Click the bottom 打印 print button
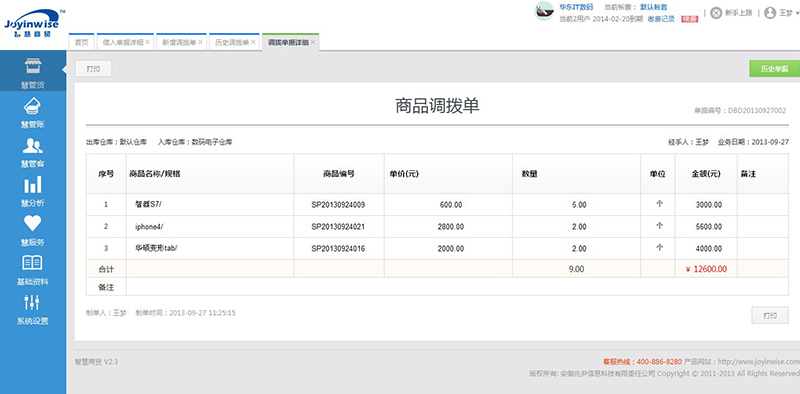Screen dimensions: 800x394 [x=770, y=315]
